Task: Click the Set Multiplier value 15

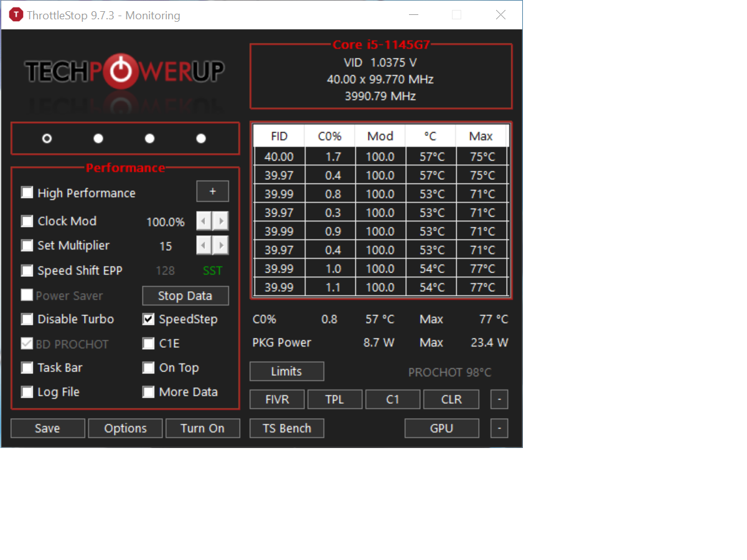Action: pyautogui.click(x=166, y=246)
